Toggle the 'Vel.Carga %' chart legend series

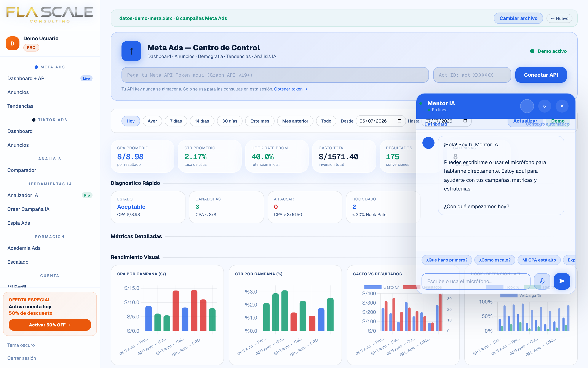click(521, 295)
